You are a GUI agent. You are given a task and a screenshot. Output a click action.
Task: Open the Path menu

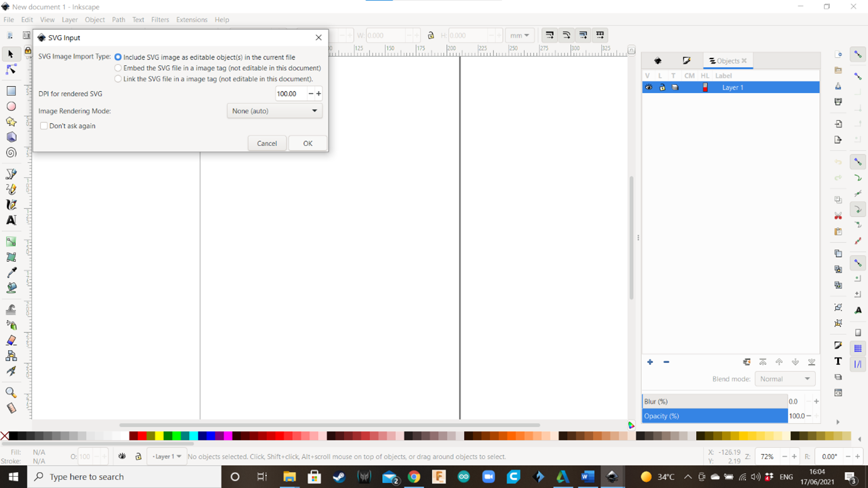[118, 19]
